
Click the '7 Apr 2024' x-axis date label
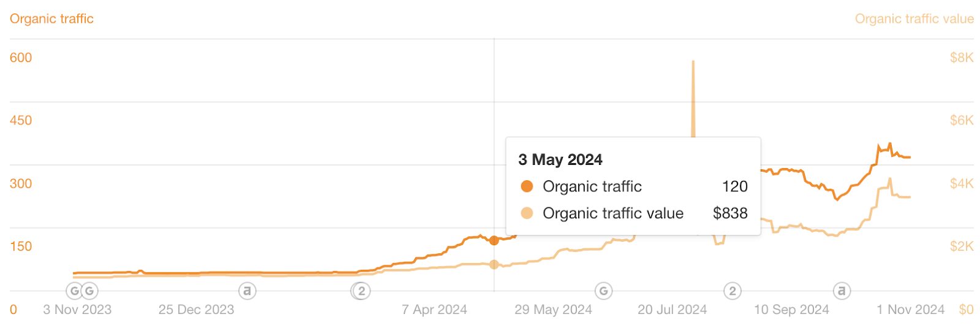(434, 310)
